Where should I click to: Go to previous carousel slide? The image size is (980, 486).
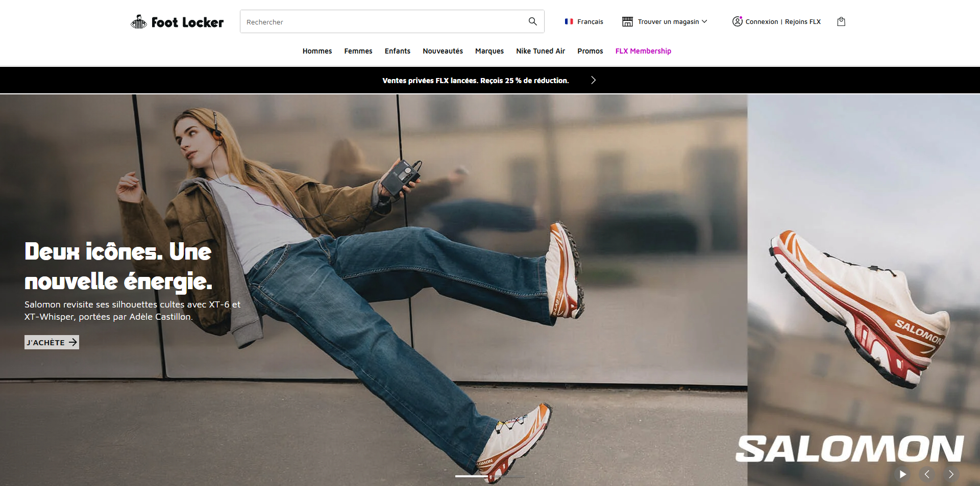(x=927, y=474)
